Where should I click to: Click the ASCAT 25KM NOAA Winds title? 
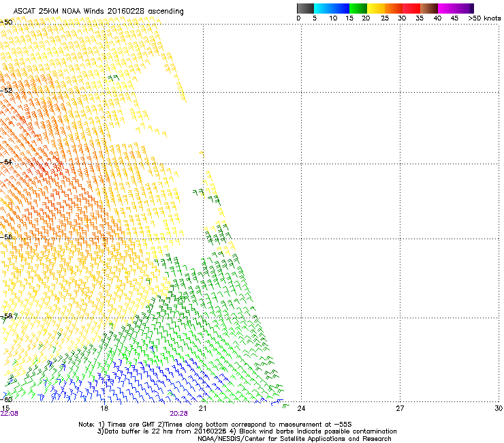pyautogui.click(x=98, y=12)
